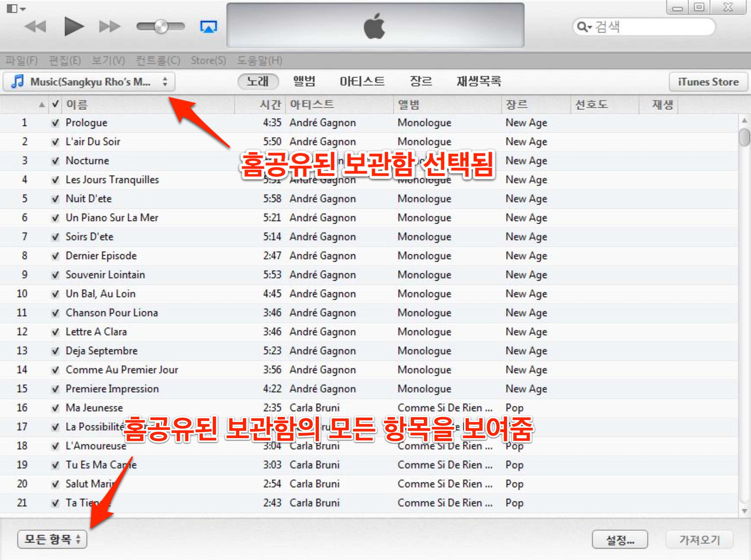Uncheck the Nocturne track checkbox

pyautogui.click(x=55, y=161)
